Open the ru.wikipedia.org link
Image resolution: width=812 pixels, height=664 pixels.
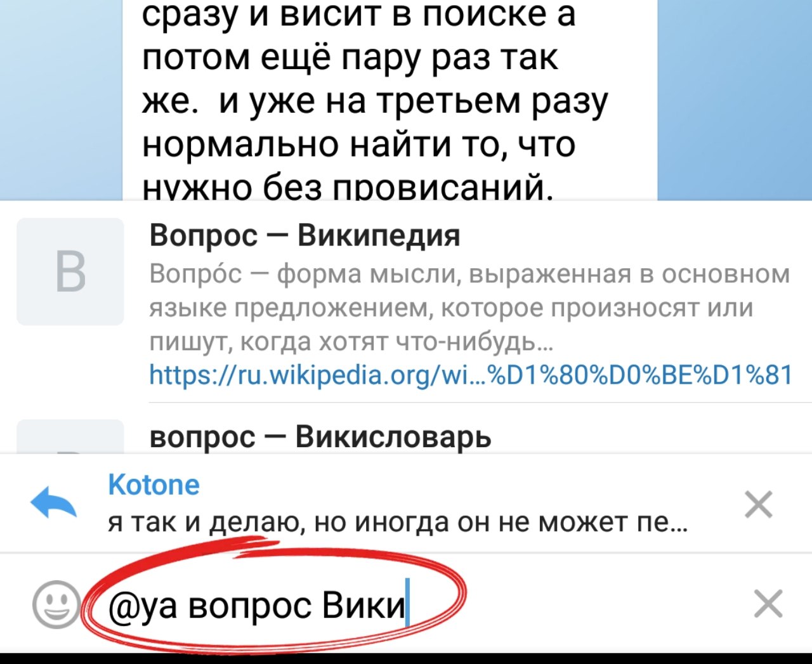[471, 375]
